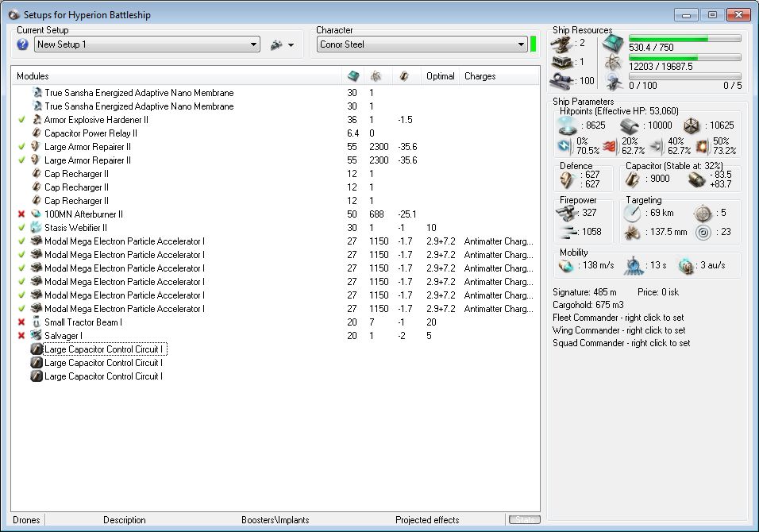Click the Price: 0 isk text

pyautogui.click(x=658, y=292)
